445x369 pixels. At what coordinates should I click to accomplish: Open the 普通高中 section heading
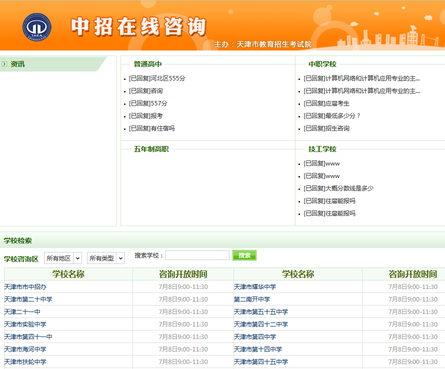(x=148, y=64)
